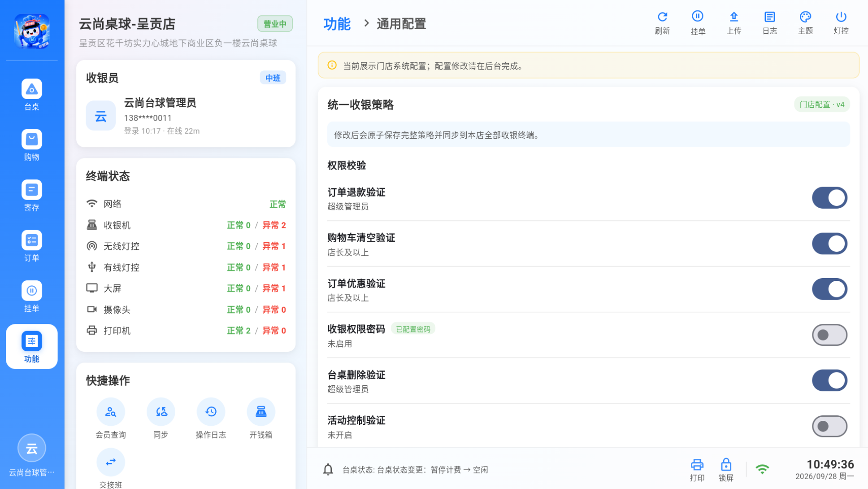Click the cashier avatar 云 icon
The width and height of the screenshot is (868, 489).
[x=101, y=116]
